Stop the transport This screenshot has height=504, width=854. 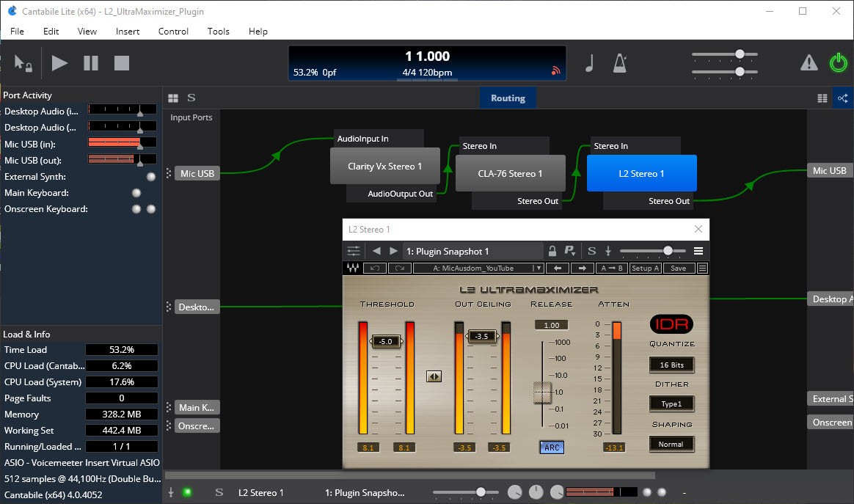122,63
